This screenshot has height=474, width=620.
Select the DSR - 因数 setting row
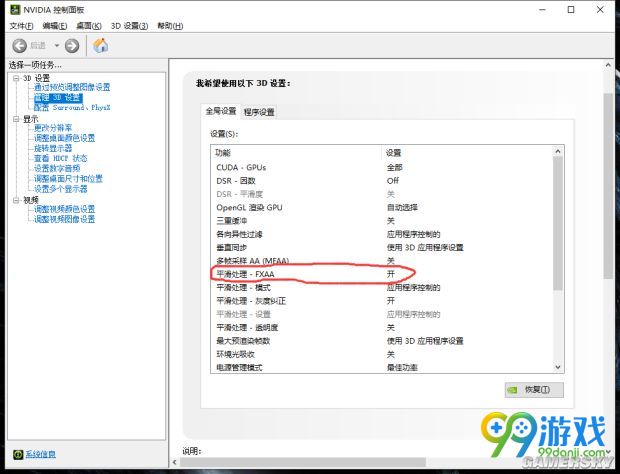[382, 181]
